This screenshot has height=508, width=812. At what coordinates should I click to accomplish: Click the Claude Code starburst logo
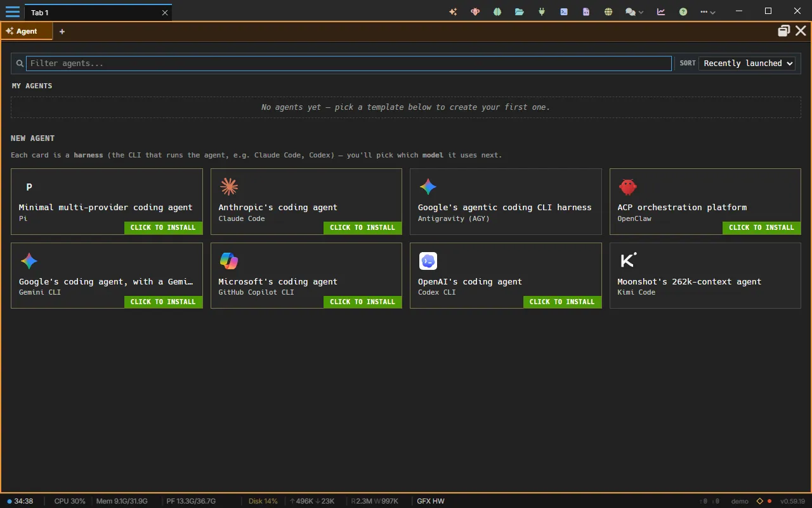[x=228, y=187]
